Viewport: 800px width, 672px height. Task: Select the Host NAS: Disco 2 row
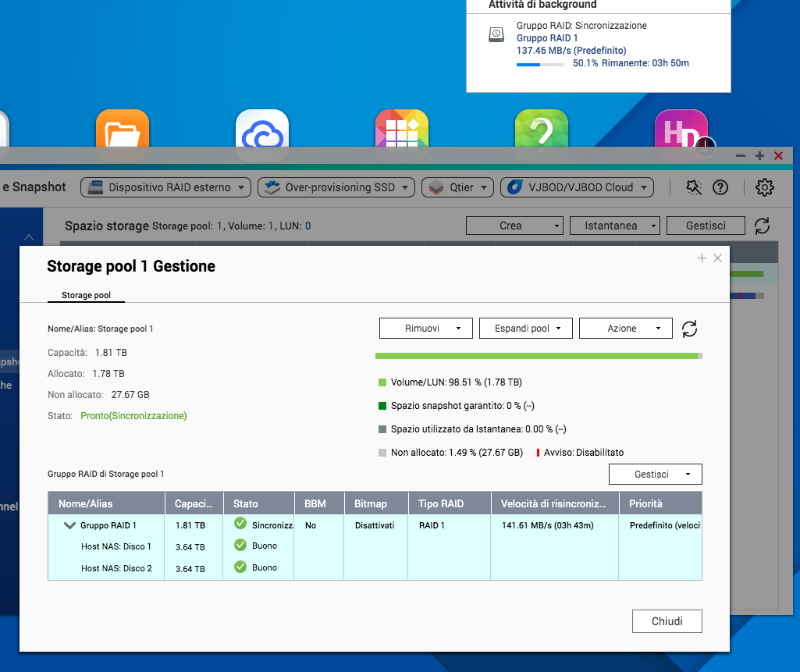pos(116,568)
